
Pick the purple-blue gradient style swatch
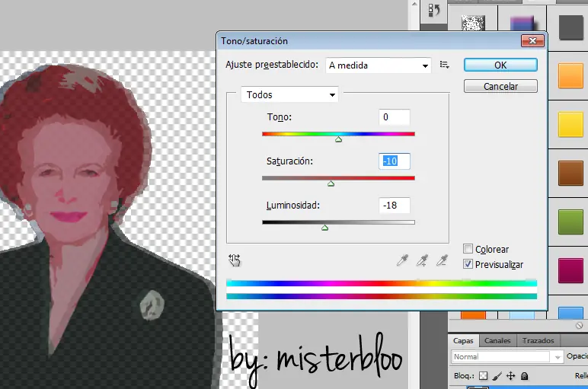pos(522,24)
